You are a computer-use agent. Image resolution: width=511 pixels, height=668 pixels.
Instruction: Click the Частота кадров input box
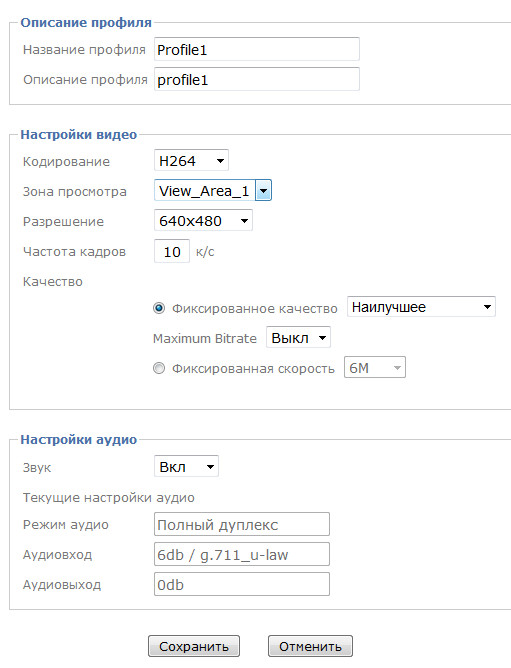pyautogui.click(x=172, y=251)
